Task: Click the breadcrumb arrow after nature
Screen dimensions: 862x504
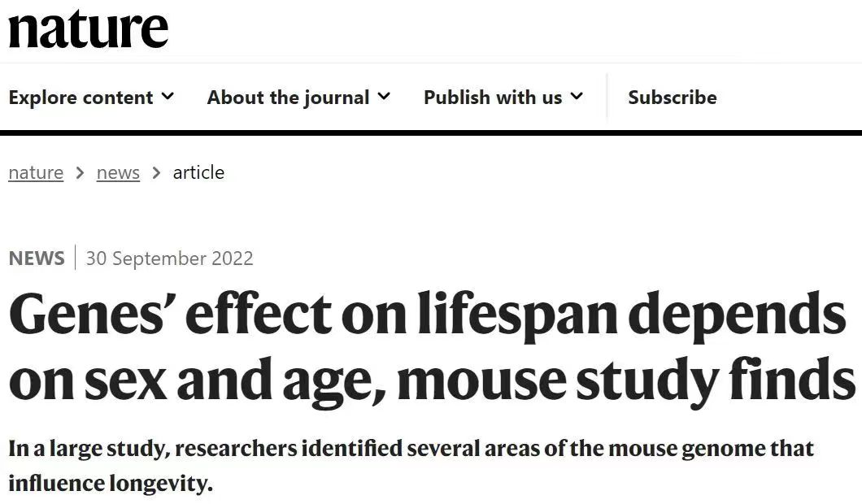Action: (x=81, y=172)
